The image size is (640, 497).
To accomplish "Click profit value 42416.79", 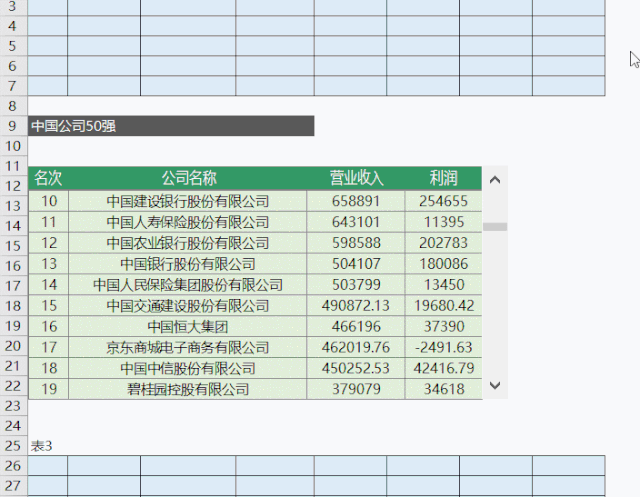I will tap(444, 368).
